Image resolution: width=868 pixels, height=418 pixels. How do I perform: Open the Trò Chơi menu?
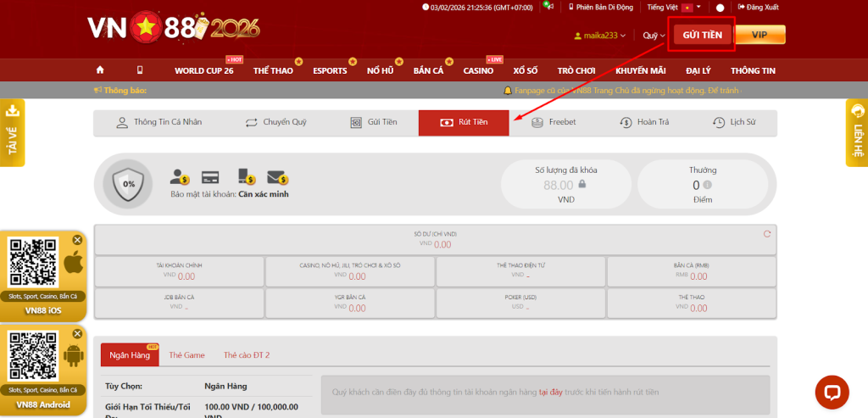[576, 71]
